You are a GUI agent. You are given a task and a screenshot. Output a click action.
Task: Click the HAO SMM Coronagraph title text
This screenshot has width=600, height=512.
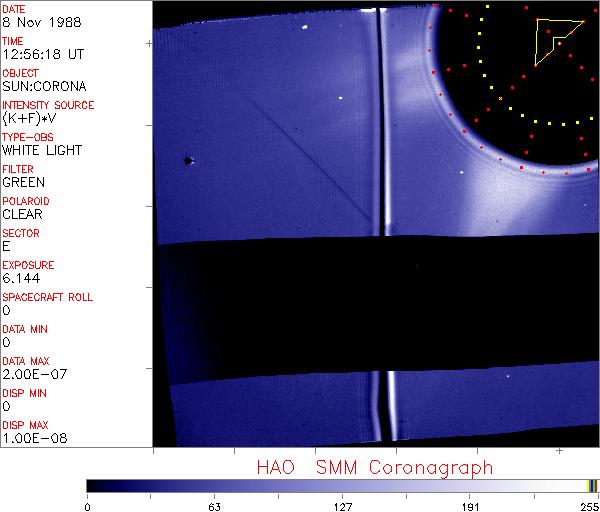pos(374,467)
